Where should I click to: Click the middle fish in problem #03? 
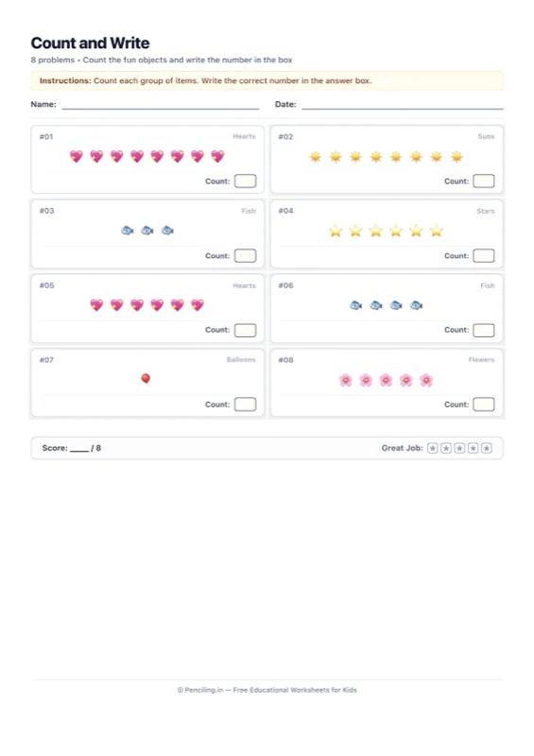pyautogui.click(x=147, y=231)
